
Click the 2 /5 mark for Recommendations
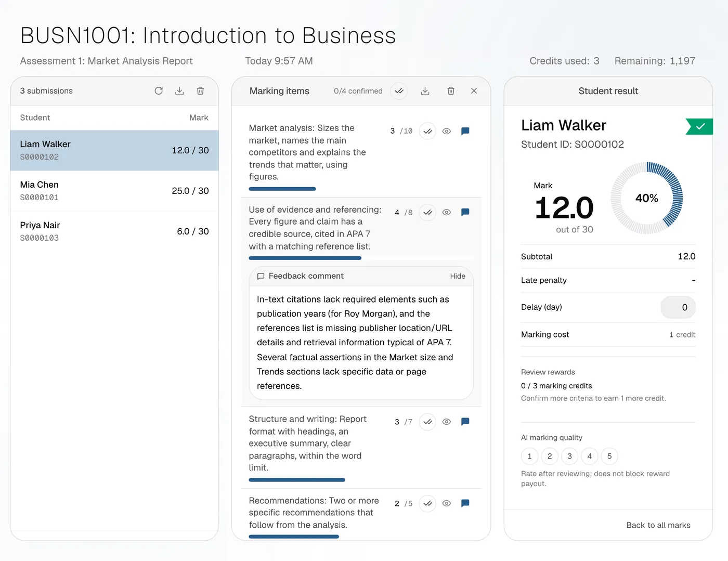tap(403, 503)
